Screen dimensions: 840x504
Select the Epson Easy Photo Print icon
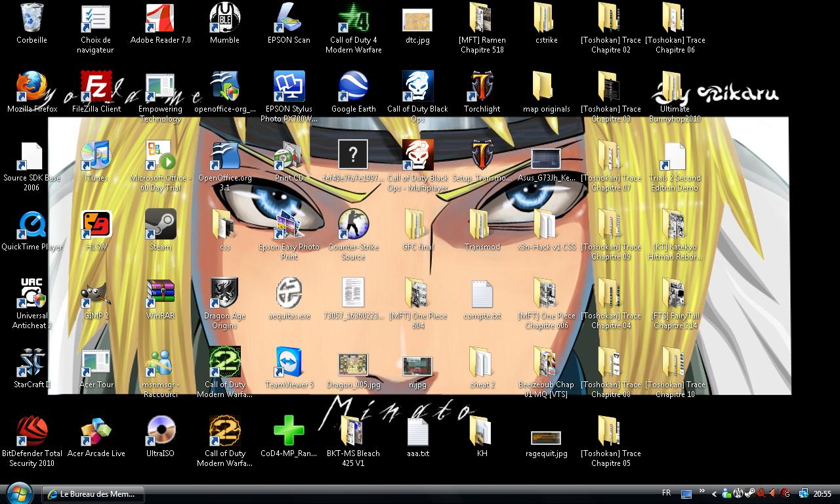click(289, 224)
